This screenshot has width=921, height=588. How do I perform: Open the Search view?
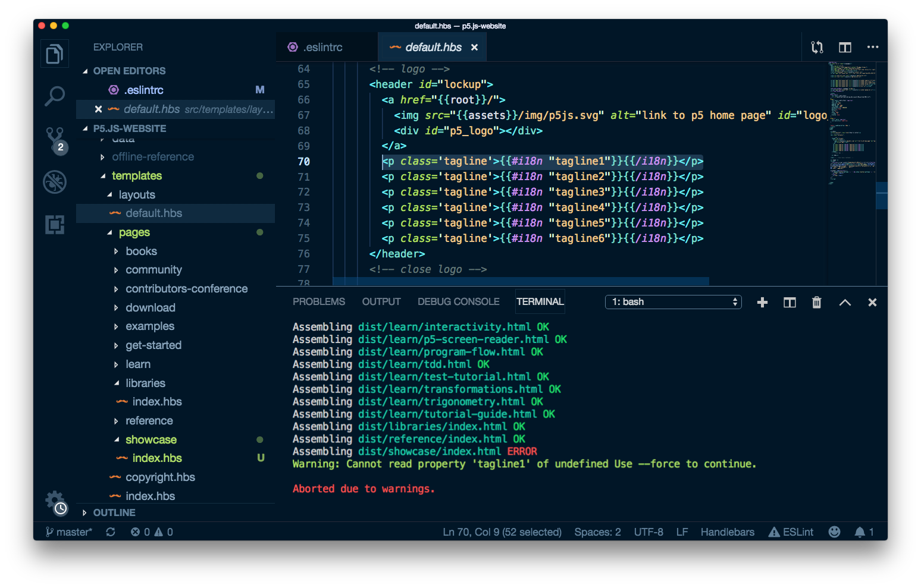pos(54,95)
